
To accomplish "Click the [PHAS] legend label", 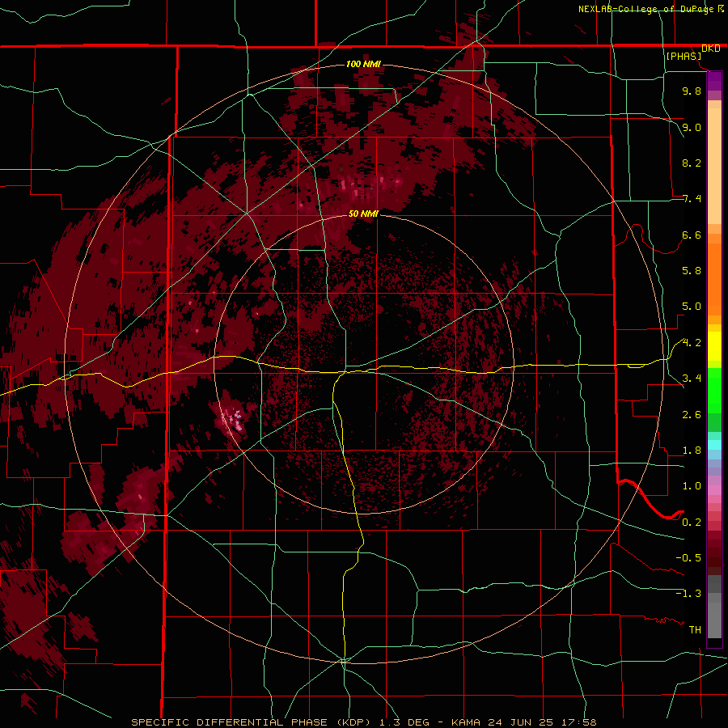I will pos(684,56).
